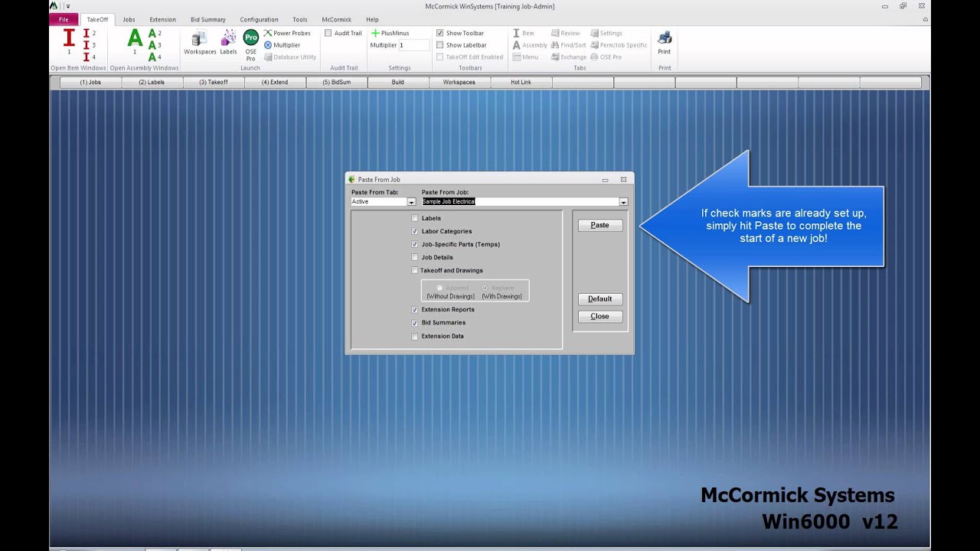The height and width of the screenshot is (551, 980).
Task: Open the McCormick ribbon tab
Action: pyautogui.click(x=337, y=19)
